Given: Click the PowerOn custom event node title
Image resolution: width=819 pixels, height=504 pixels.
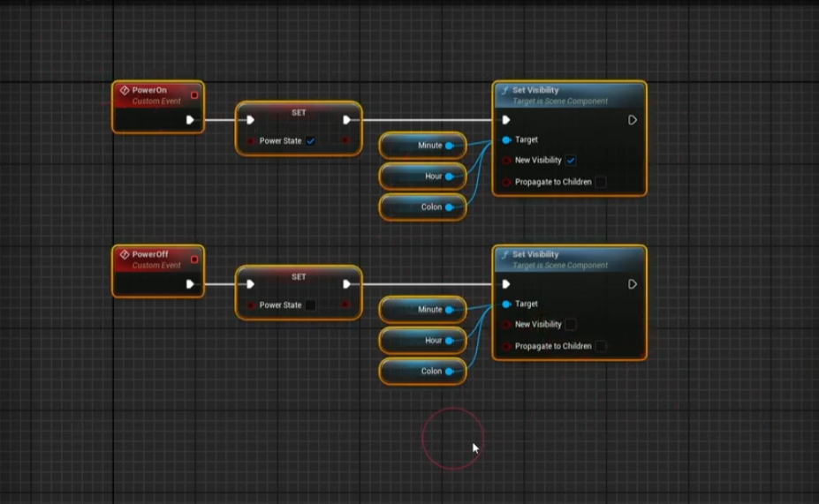Looking at the screenshot, I should (149, 90).
